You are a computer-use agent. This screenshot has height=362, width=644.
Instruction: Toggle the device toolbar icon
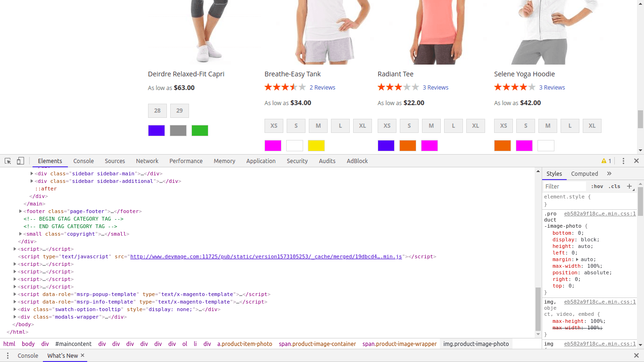coord(20,161)
